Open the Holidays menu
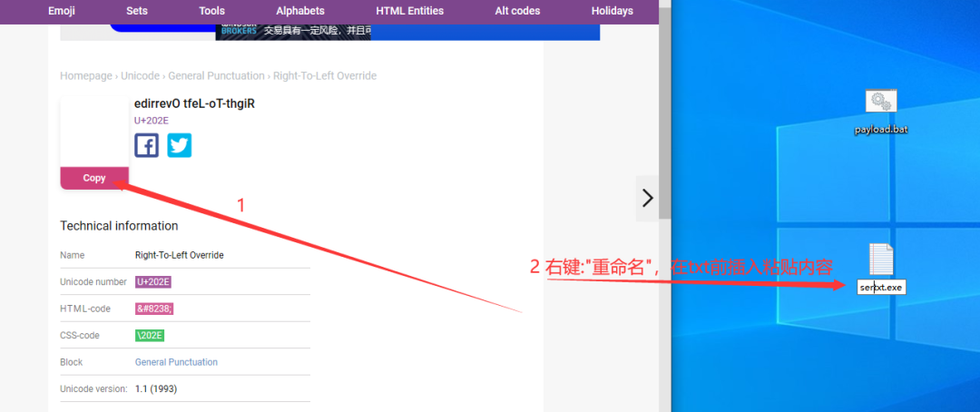The width and height of the screenshot is (980, 412). (612, 11)
